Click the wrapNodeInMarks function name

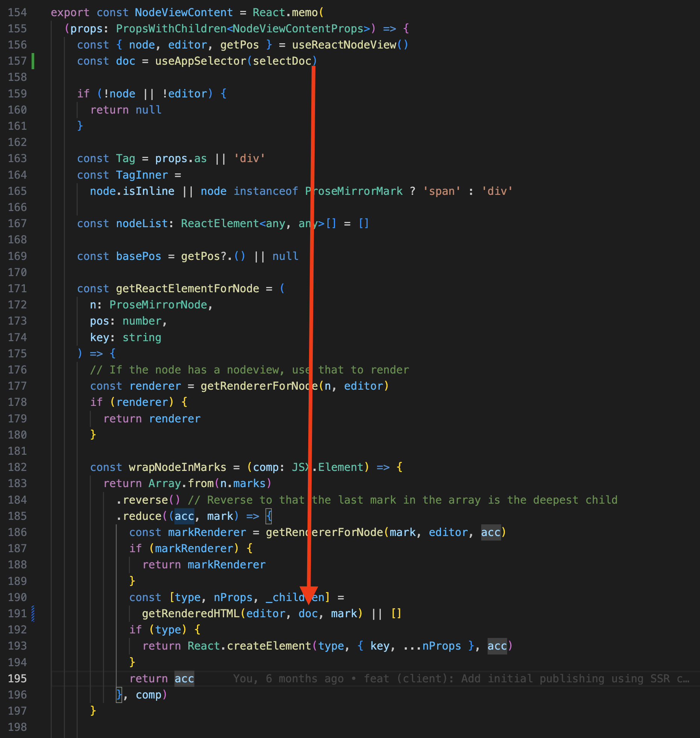(x=177, y=467)
